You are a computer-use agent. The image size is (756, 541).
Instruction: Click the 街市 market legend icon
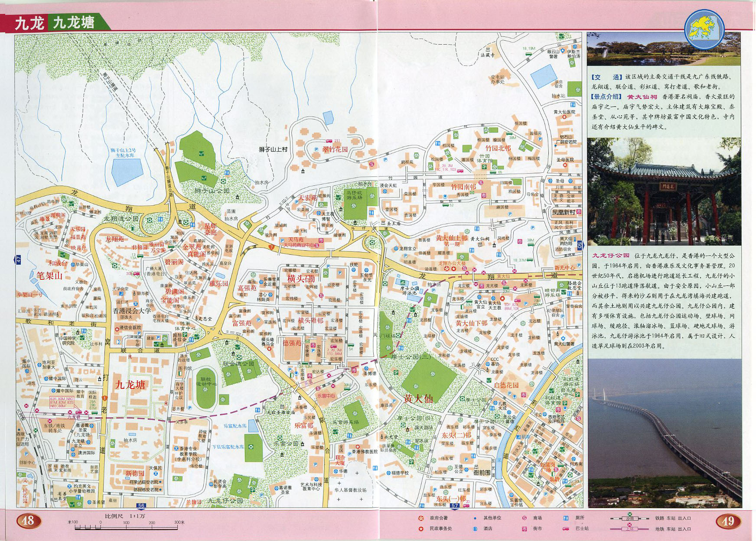[524, 528]
